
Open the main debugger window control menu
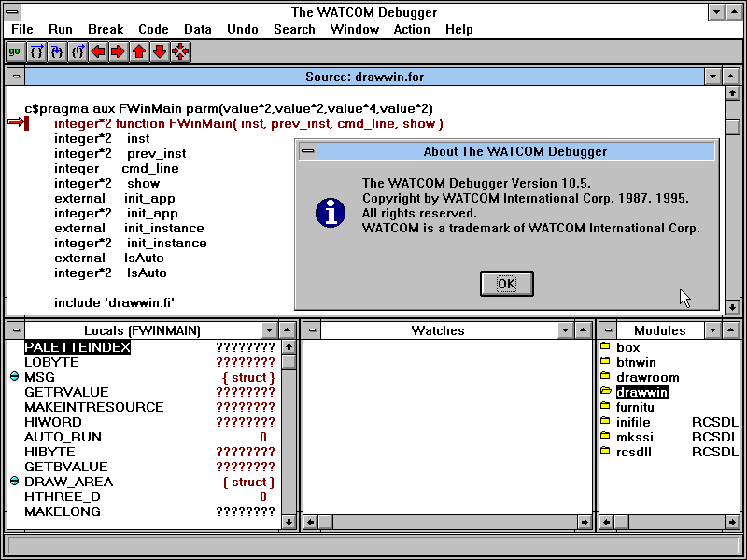pos(12,11)
